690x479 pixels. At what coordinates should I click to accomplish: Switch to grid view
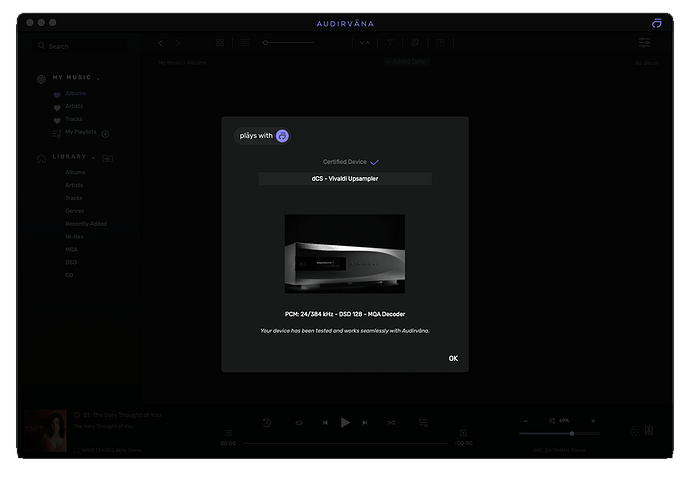(x=220, y=43)
